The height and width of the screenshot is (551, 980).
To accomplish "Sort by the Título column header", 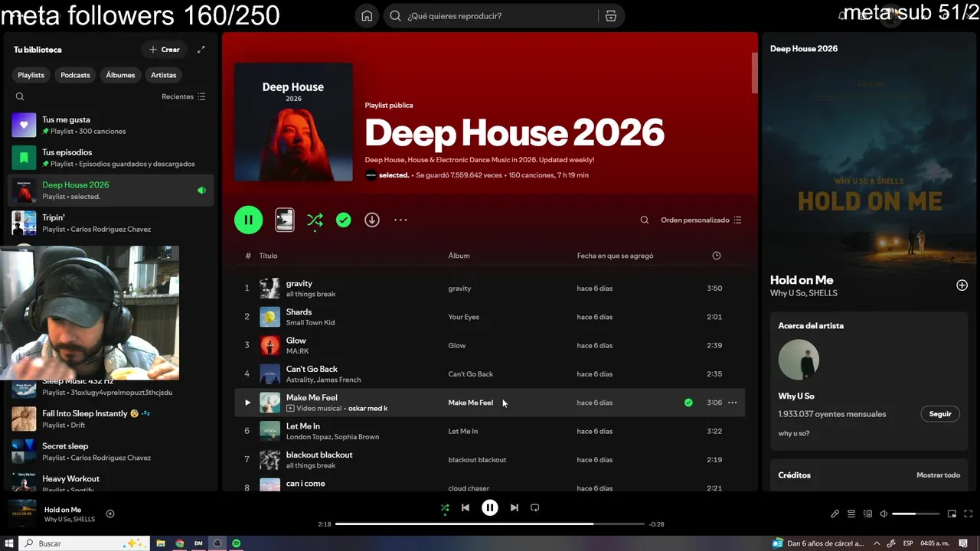I will (x=268, y=256).
